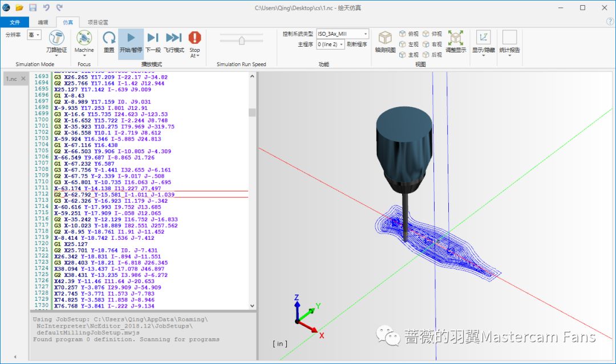
Task: Open file using the folder icon
Action: pos(19,7)
